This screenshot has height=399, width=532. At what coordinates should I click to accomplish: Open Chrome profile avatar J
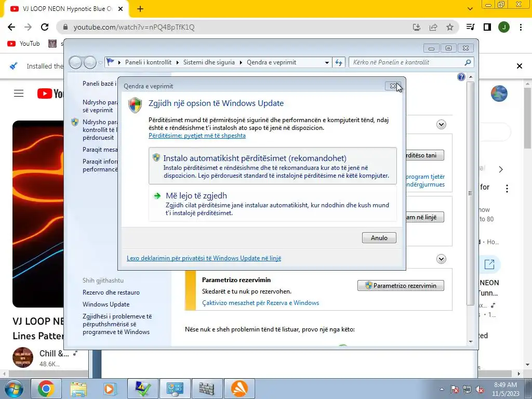point(504,27)
